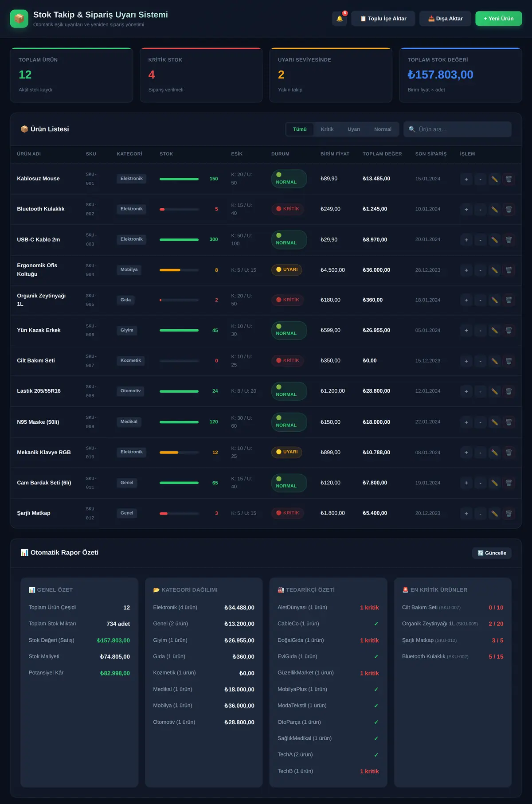Open the notification bell
The image size is (532, 804).
(340, 19)
